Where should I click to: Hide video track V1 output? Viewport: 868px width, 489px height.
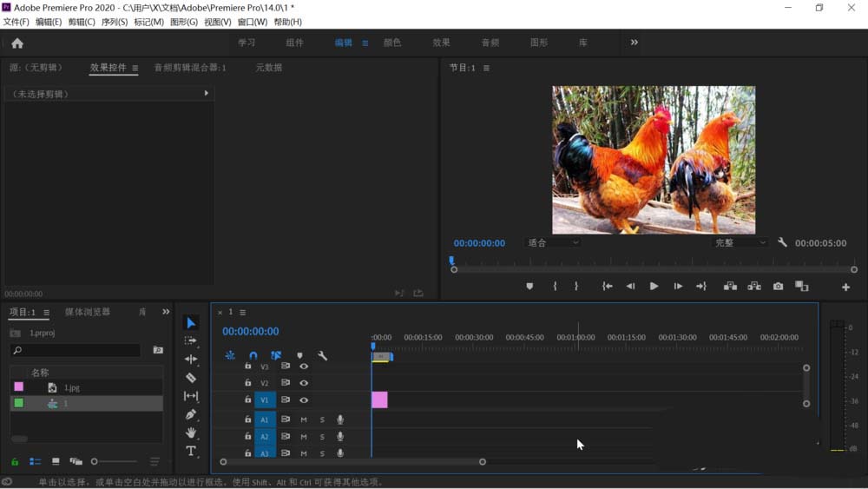point(304,400)
